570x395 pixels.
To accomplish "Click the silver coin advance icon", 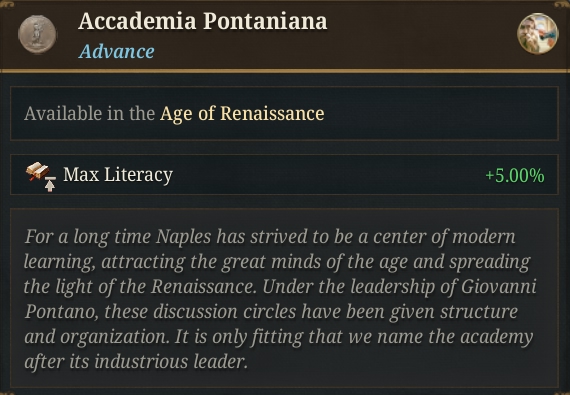I will click(37, 35).
